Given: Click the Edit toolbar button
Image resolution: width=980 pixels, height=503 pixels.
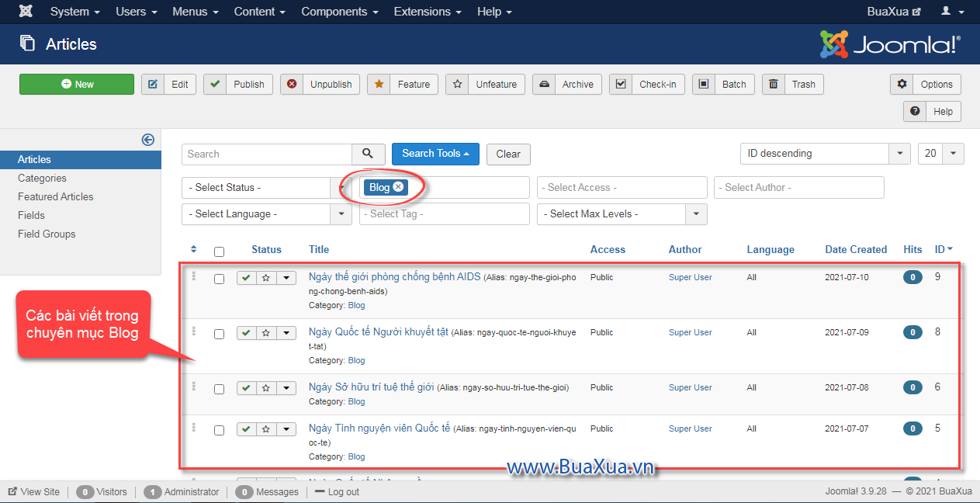Looking at the screenshot, I should point(168,85).
